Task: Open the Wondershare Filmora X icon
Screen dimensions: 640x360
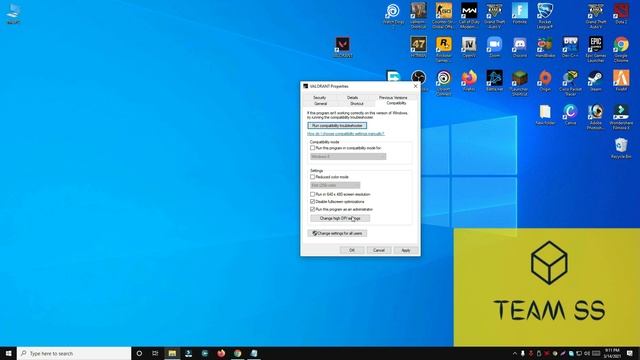Action: click(621, 117)
